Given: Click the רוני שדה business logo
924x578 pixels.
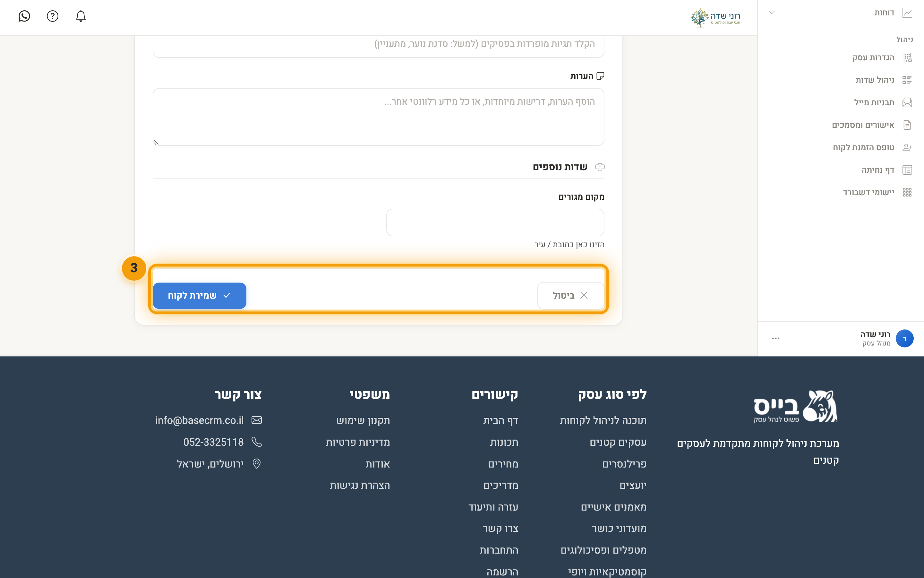Looking at the screenshot, I should (715, 18).
